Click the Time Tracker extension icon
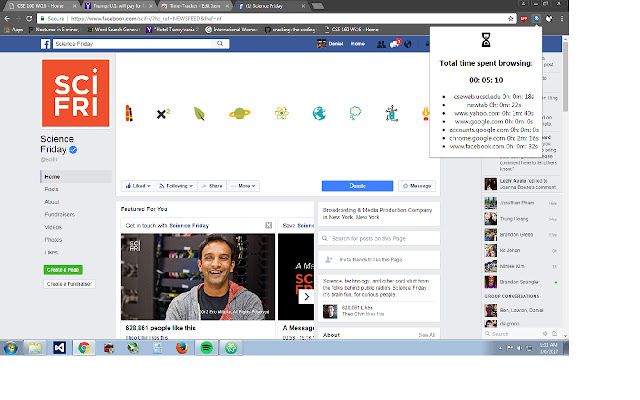 coord(536,18)
